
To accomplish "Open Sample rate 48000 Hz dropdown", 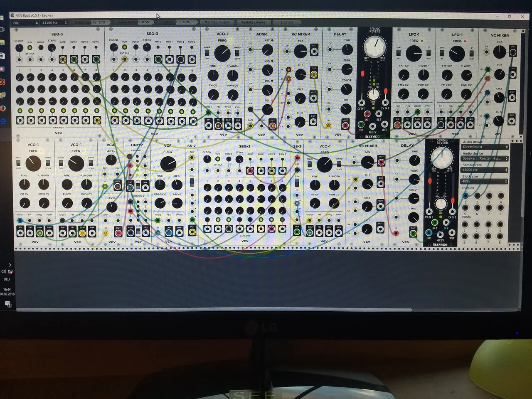I will pos(485,170).
